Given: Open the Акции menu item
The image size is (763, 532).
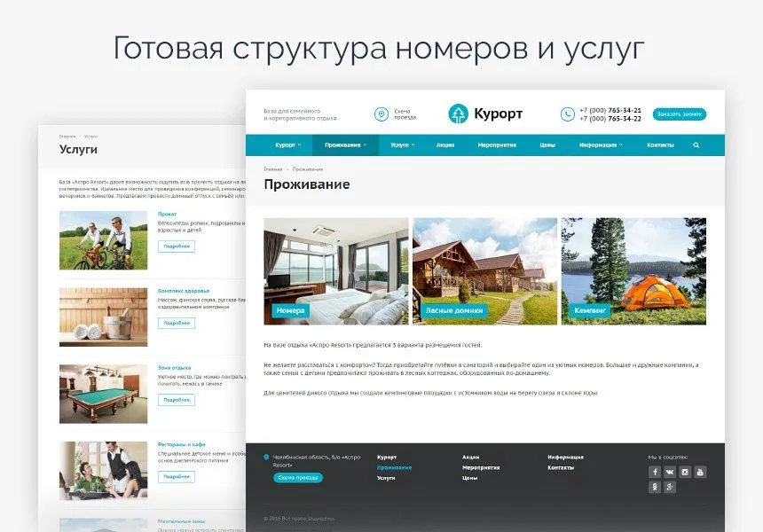Looking at the screenshot, I should (x=445, y=144).
